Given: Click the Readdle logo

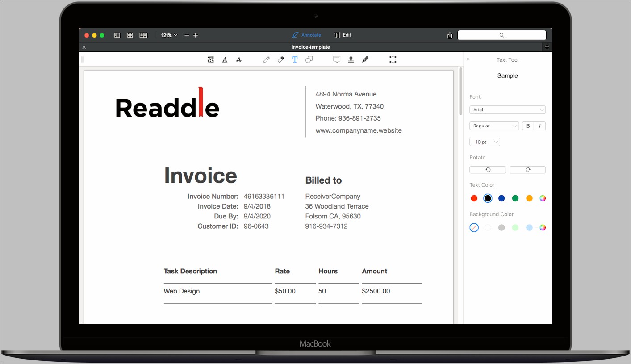Looking at the screenshot, I should pos(167,102).
